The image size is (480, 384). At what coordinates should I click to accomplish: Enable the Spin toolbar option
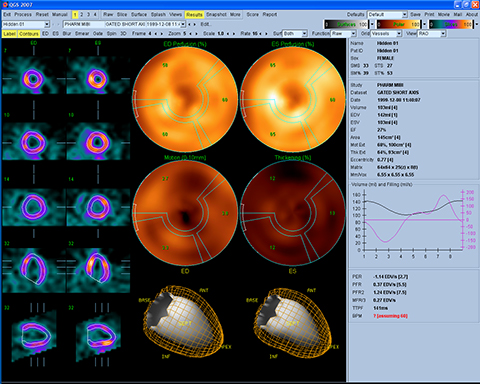(112, 34)
